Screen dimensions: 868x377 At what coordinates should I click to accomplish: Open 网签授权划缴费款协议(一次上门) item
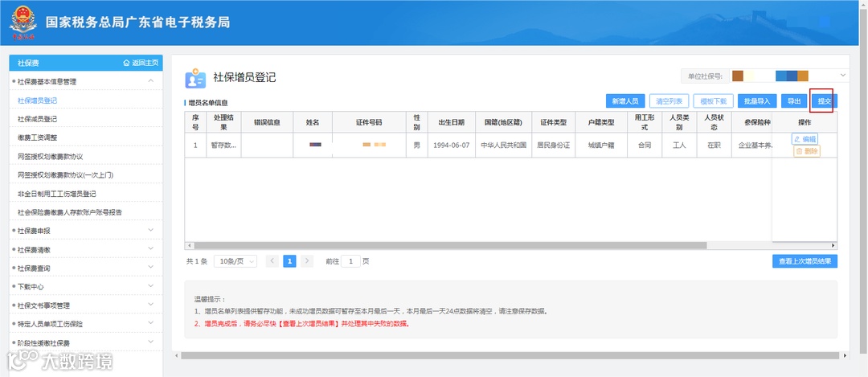(x=65, y=175)
